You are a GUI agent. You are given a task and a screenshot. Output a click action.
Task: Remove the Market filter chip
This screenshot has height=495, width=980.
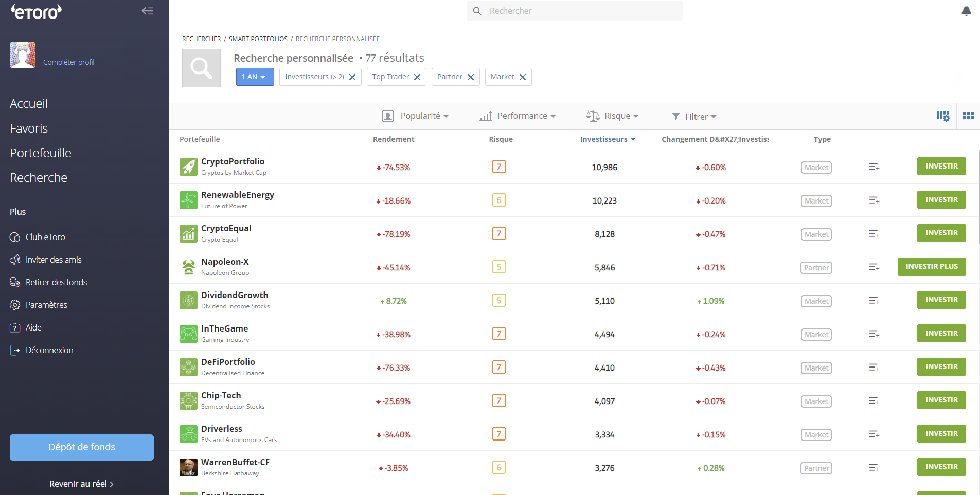click(x=523, y=77)
